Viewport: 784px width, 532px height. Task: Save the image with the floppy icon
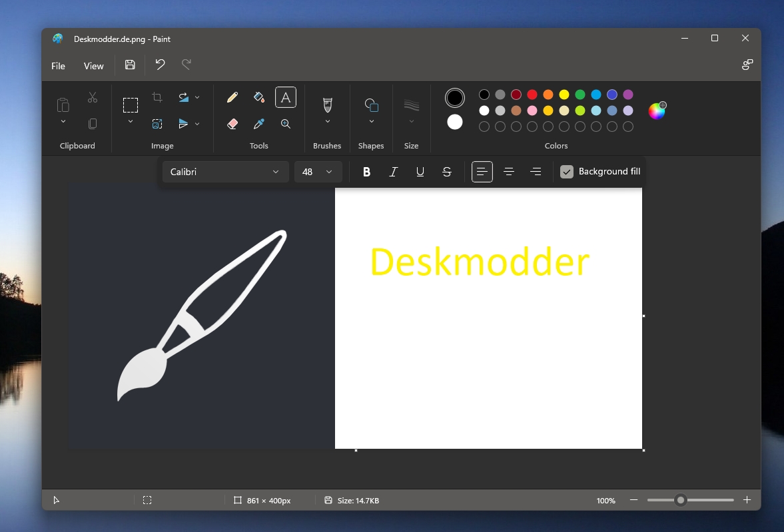click(x=130, y=65)
